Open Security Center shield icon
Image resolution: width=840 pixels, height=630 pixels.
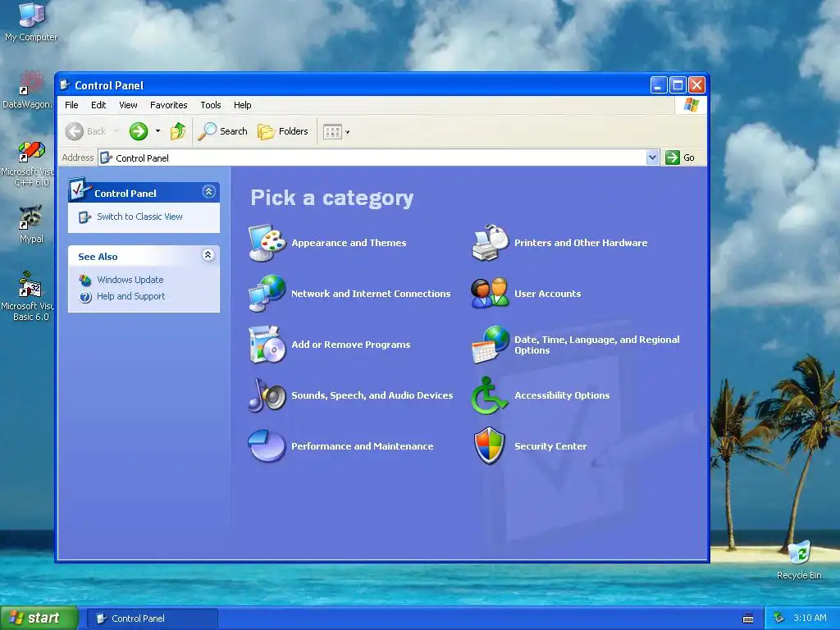(x=490, y=445)
